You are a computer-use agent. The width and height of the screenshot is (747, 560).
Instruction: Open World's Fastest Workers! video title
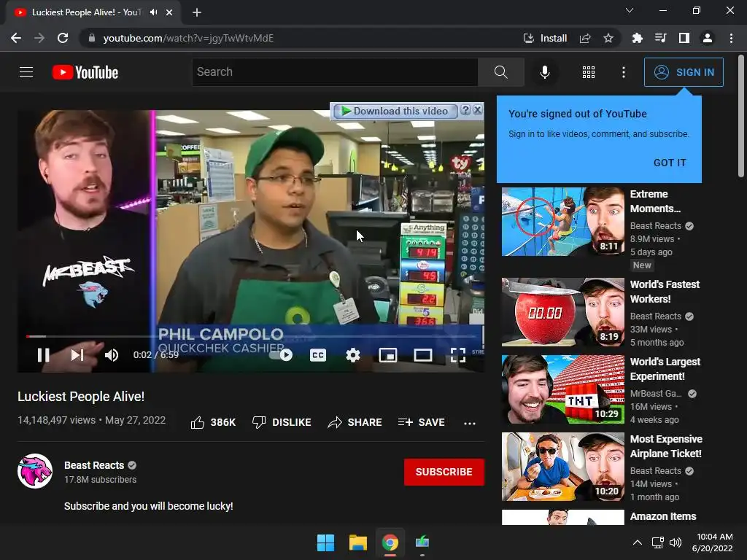pyautogui.click(x=665, y=292)
